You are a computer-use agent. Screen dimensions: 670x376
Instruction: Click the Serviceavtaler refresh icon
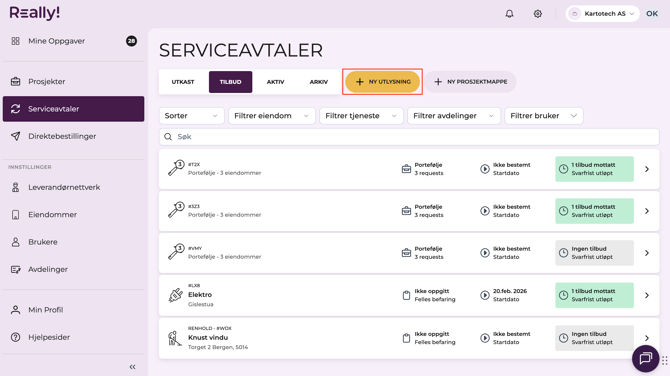(15, 109)
